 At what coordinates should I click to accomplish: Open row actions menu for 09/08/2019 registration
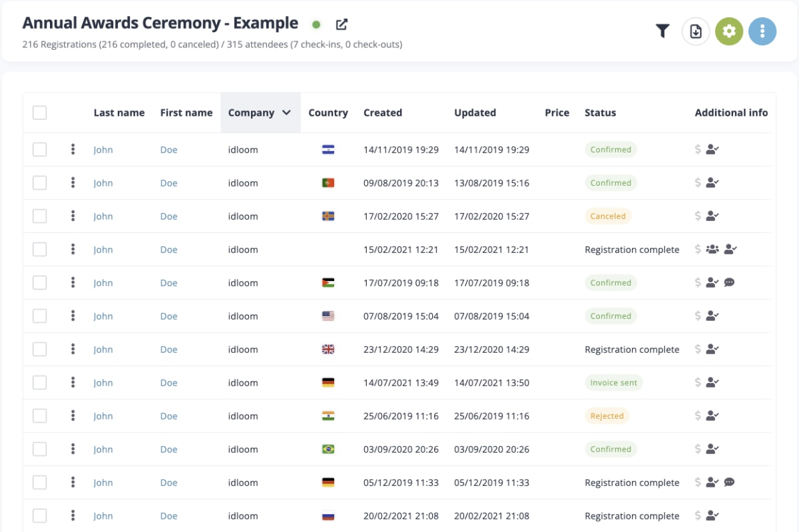(x=73, y=183)
